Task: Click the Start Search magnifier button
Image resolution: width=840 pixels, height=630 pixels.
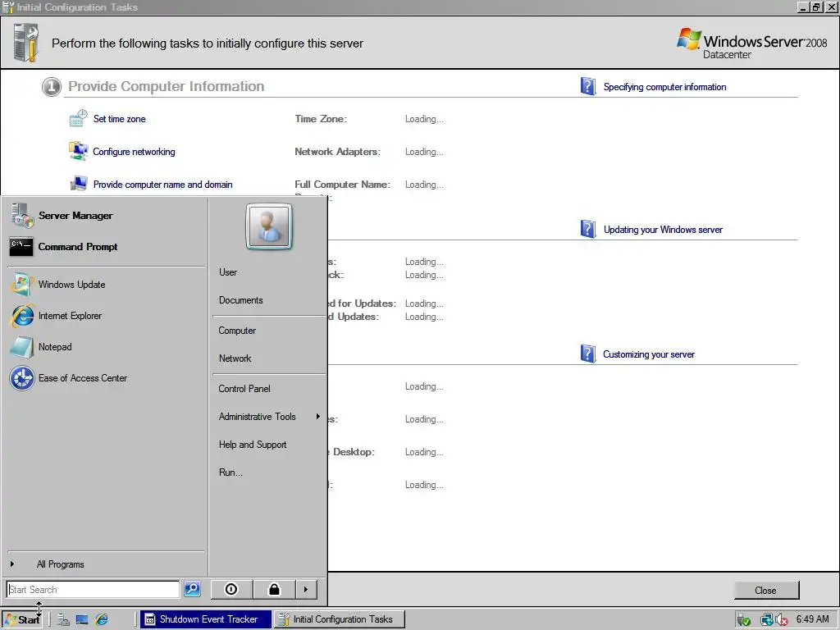Action: click(192, 589)
